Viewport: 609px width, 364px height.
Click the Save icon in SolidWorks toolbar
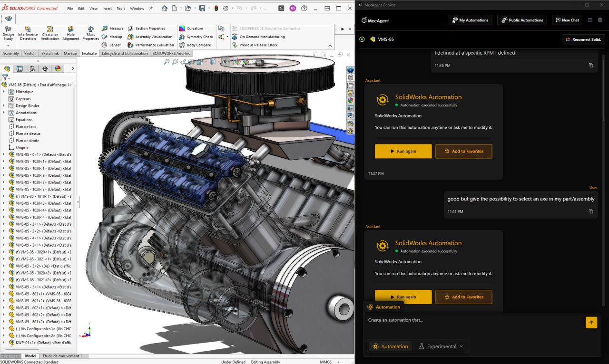point(202,8)
